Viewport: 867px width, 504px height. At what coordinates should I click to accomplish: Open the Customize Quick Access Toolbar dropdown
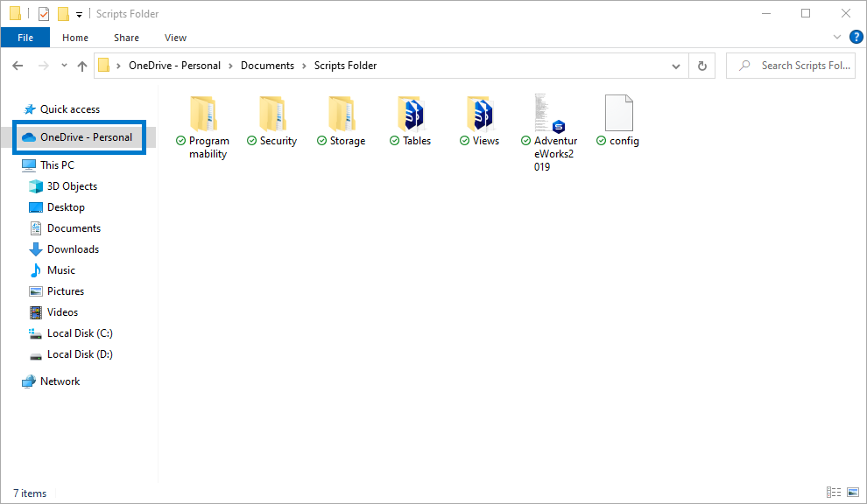[79, 14]
